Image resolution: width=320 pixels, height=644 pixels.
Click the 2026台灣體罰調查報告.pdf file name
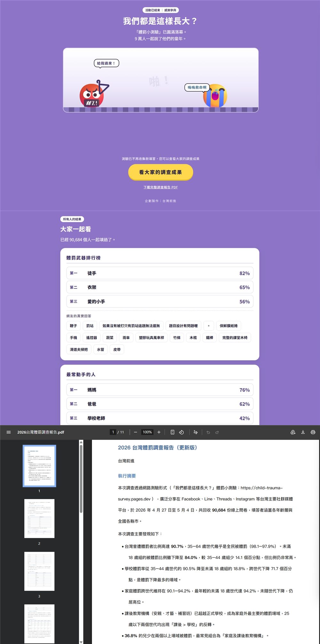click(x=41, y=432)
